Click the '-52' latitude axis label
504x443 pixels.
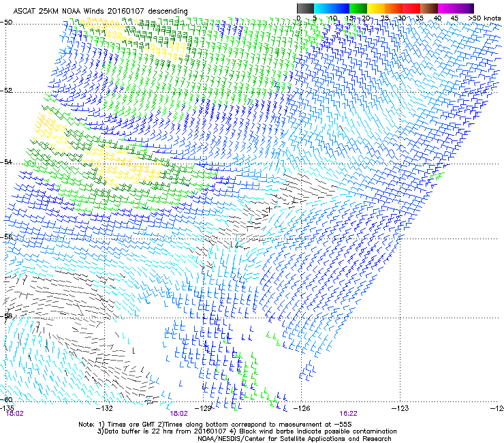(6, 91)
